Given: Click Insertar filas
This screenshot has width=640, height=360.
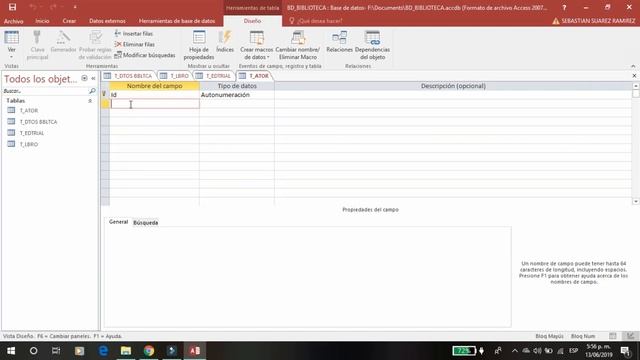Looking at the screenshot, I should point(134,33).
